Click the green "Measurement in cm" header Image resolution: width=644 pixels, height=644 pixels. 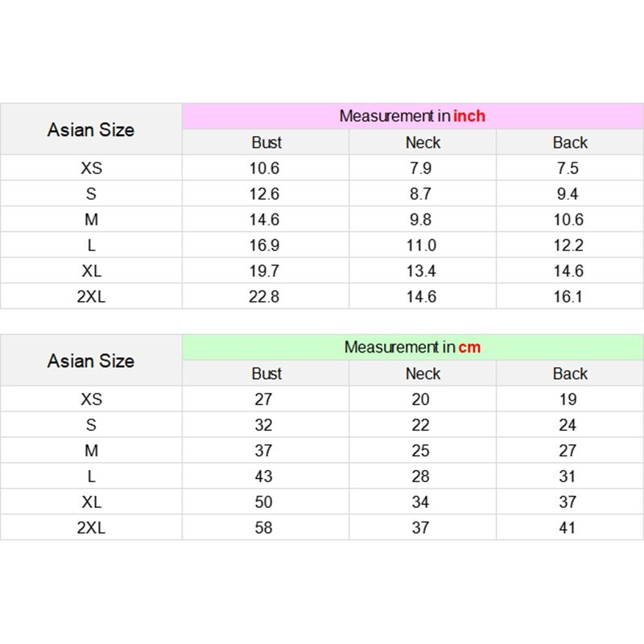[412, 347]
